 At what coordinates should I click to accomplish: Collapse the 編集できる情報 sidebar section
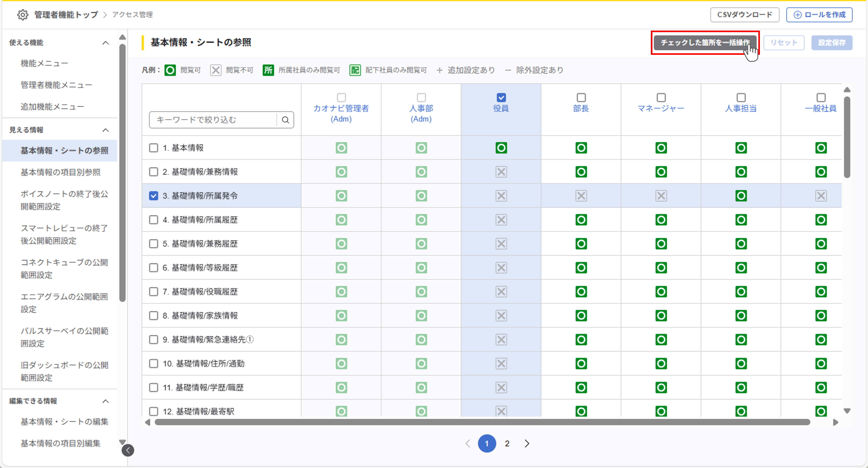pyautogui.click(x=106, y=401)
